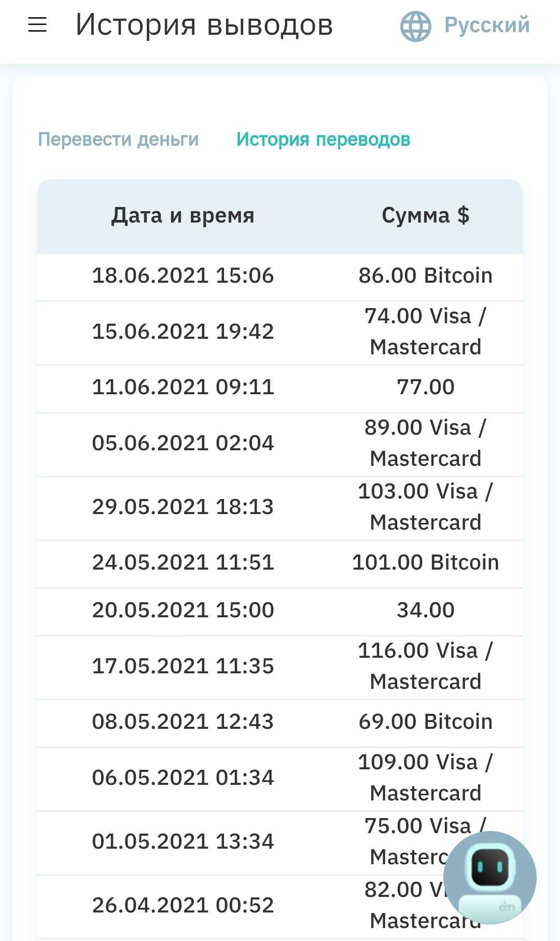The height and width of the screenshot is (941, 560).
Task: Click the Сумма $ column header
Action: (x=426, y=215)
